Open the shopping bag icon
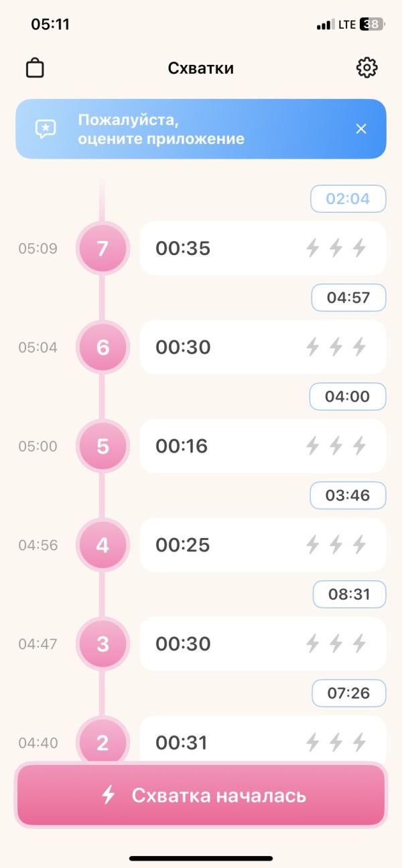 pyautogui.click(x=35, y=68)
